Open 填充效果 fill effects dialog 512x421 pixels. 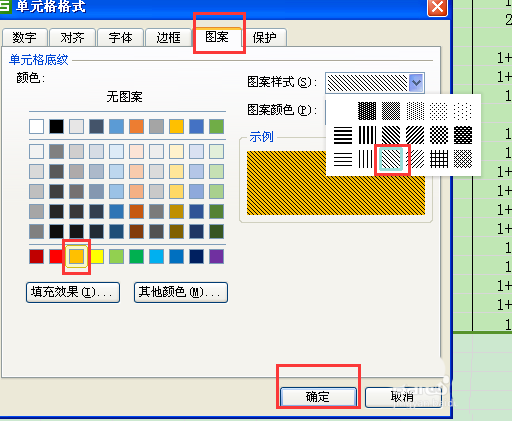click(x=73, y=292)
